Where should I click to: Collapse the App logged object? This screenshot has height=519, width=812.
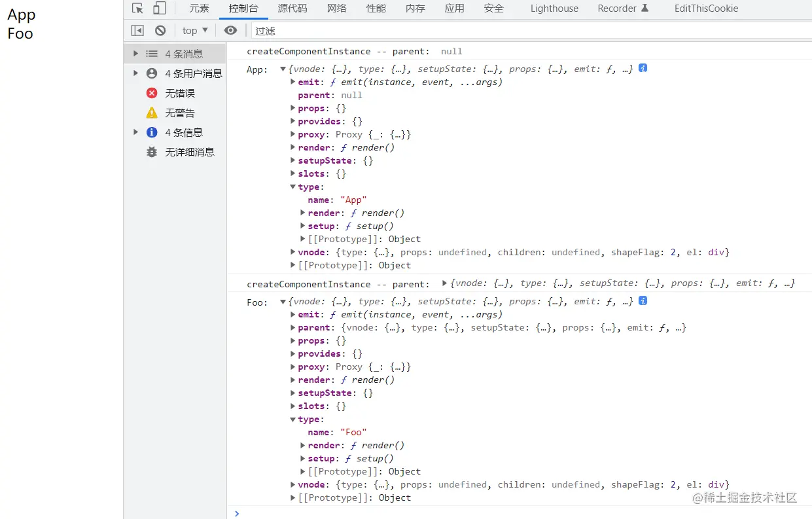point(283,69)
